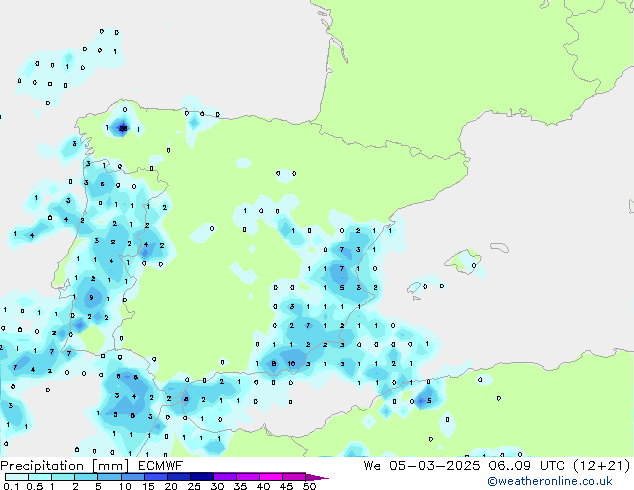Viewport: 634px width, 490px height.
Task: Select the 1–2 mm legend color swatch
Action: pyautogui.click(x=63, y=477)
